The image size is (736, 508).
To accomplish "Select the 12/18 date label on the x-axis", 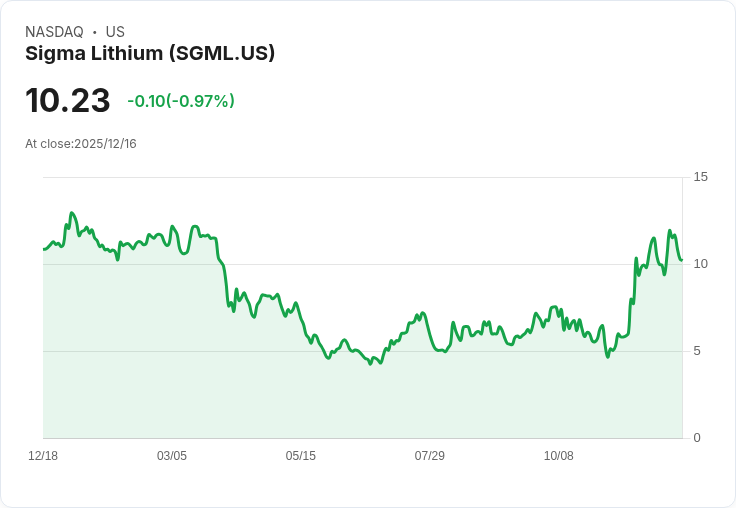I will point(43,456).
